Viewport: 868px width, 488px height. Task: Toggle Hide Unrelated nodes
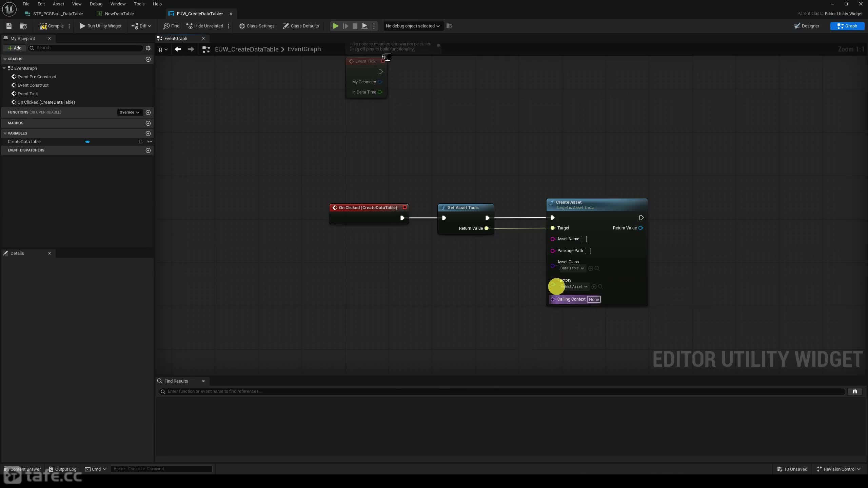pyautogui.click(x=204, y=26)
